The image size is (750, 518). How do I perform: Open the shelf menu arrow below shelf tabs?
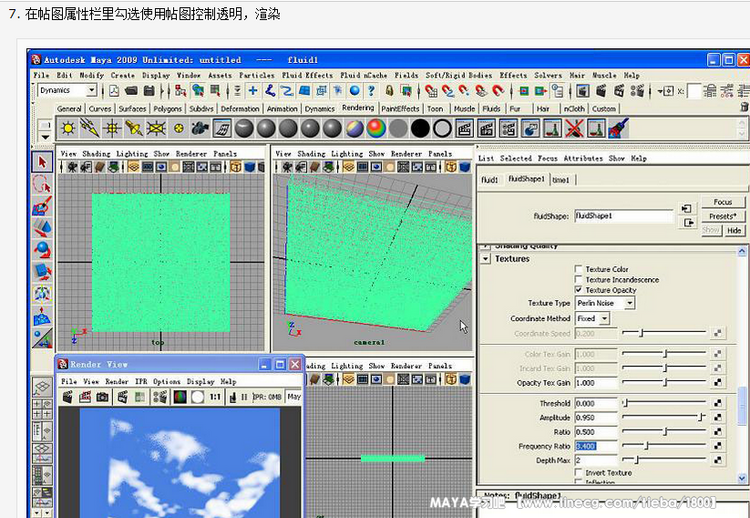coord(45,137)
